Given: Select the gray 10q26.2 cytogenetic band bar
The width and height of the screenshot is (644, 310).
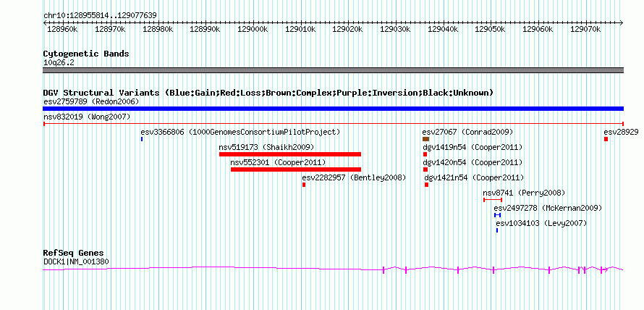Looking at the screenshot, I should click(333, 70).
